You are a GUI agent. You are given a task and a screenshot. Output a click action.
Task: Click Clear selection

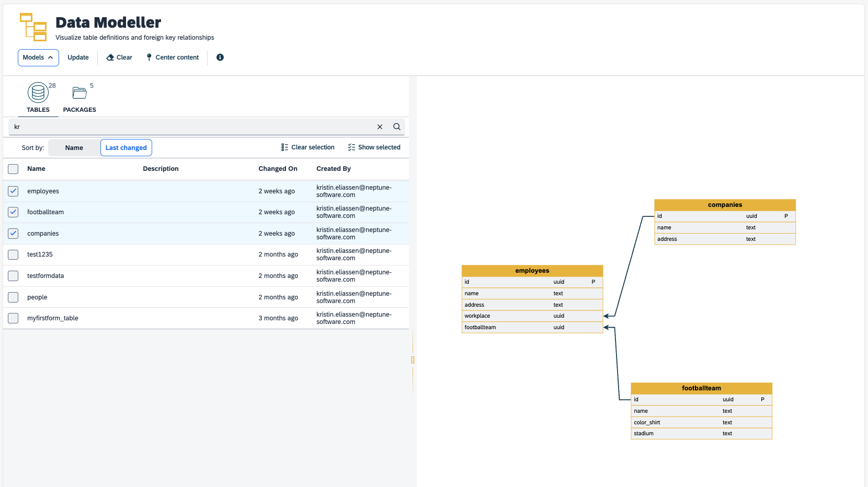pyautogui.click(x=307, y=147)
